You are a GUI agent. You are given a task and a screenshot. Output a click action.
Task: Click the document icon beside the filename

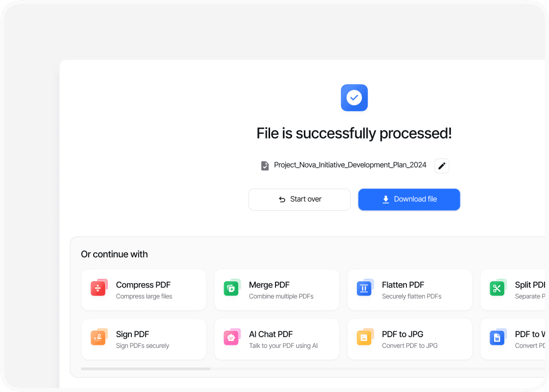[x=265, y=166]
